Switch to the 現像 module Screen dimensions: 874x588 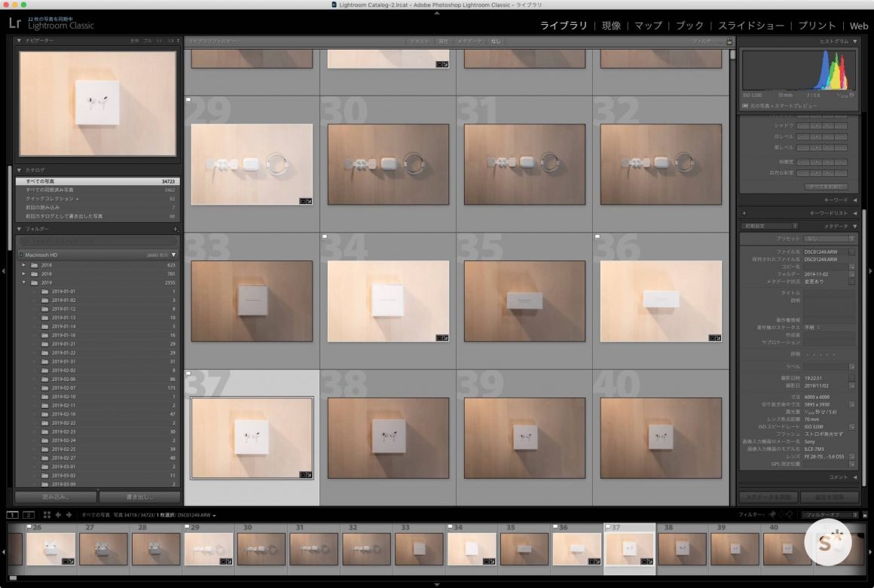[611, 26]
